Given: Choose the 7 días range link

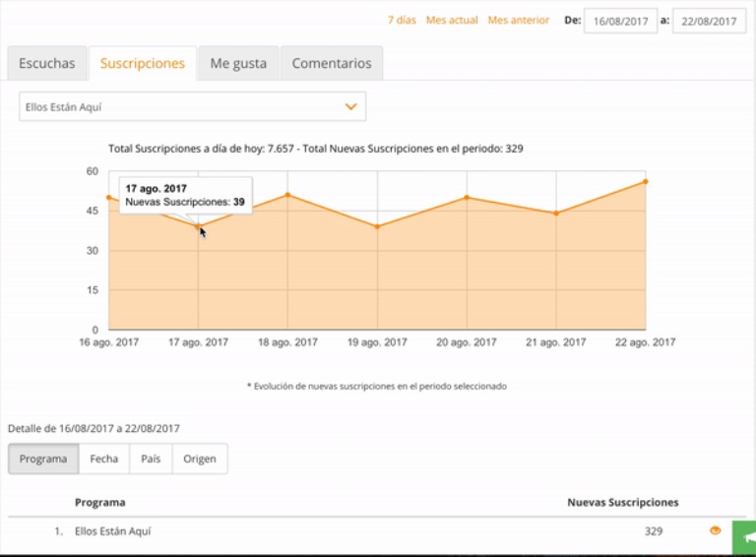Looking at the screenshot, I should point(402,21).
